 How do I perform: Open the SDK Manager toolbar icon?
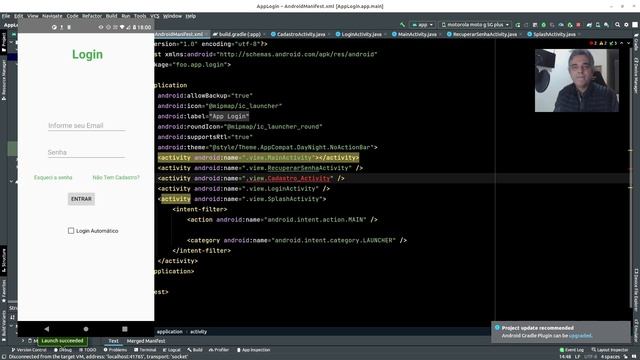click(607, 25)
